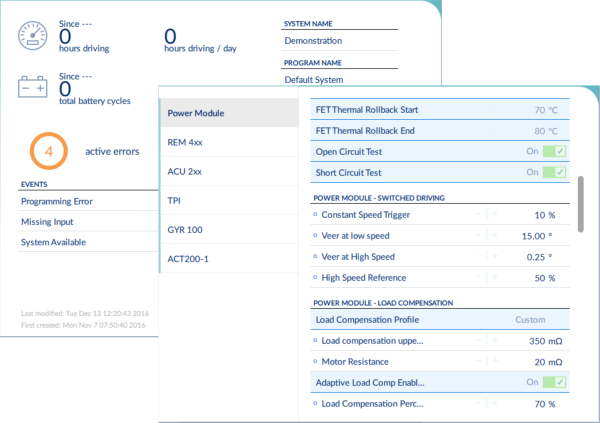Viewport: 600px width, 423px height.
Task: Open the Programming Error event
Action: pos(88,201)
